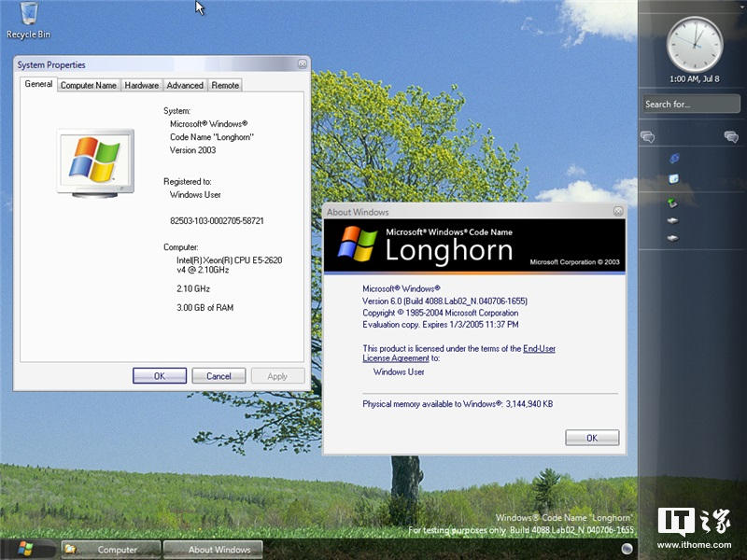Click OK in System Properties

[160, 376]
